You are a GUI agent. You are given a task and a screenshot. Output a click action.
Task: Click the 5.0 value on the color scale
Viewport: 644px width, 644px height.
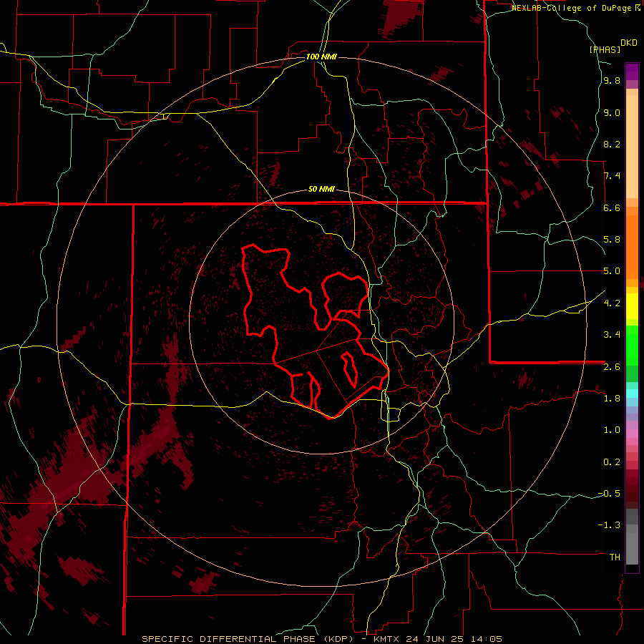coord(612,271)
